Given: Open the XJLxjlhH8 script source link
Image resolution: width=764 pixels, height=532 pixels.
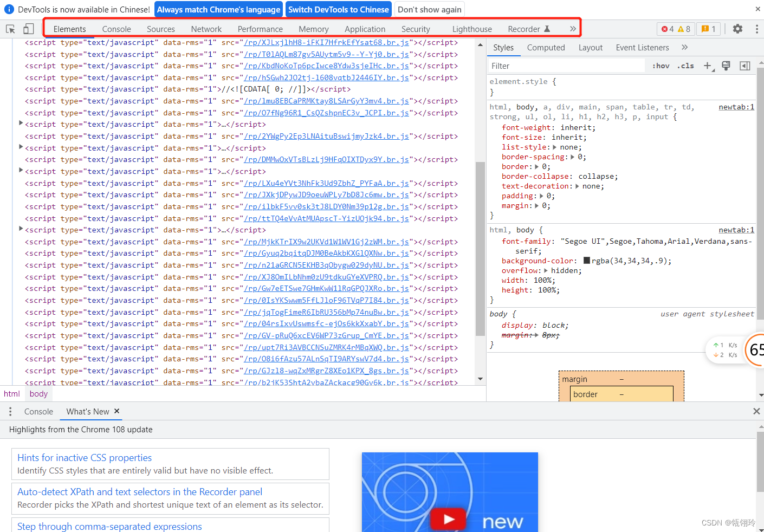Looking at the screenshot, I should [327, 43].
